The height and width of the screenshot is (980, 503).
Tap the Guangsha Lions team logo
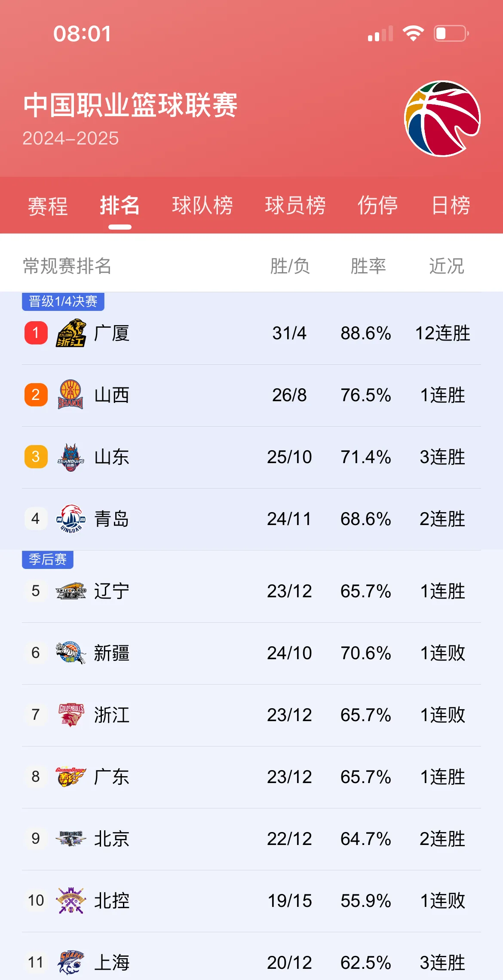[71, 333]
